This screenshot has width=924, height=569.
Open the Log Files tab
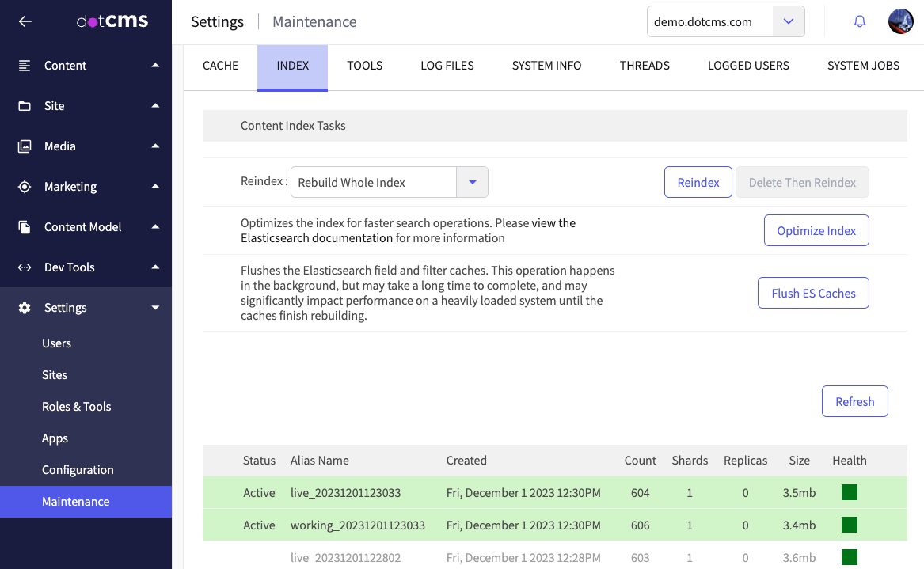tap(447, 66)
